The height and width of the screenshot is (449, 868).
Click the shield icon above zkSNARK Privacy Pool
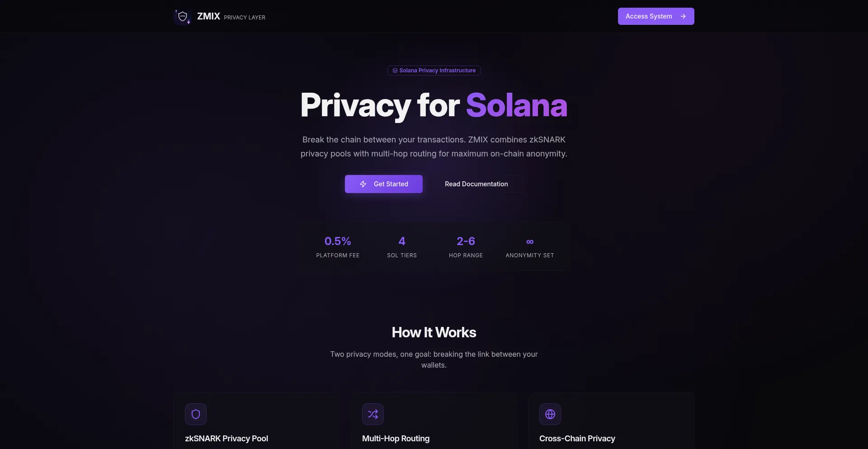pos(196,414)
